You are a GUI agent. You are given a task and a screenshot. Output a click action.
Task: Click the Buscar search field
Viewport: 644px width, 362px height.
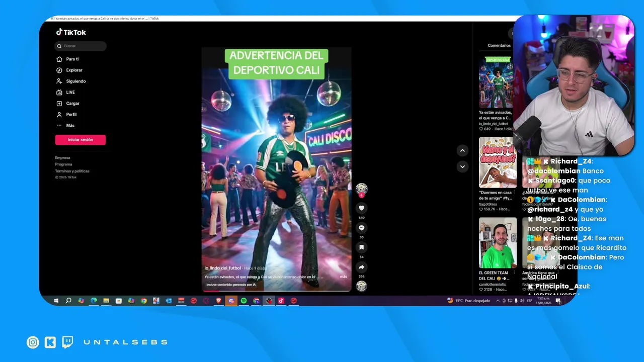point(80,46)
